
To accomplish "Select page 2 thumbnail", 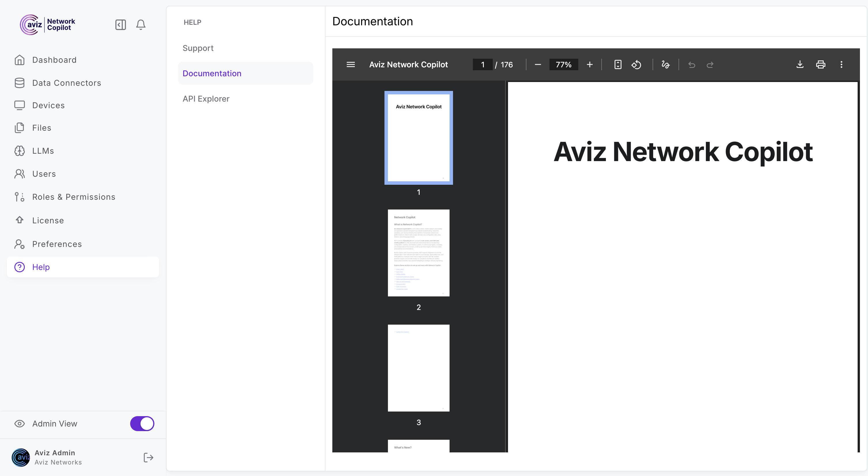I will click(x=418, y=253).
